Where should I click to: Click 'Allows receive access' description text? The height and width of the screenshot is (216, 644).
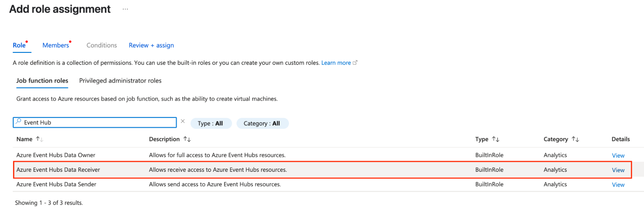click(218, 170)
